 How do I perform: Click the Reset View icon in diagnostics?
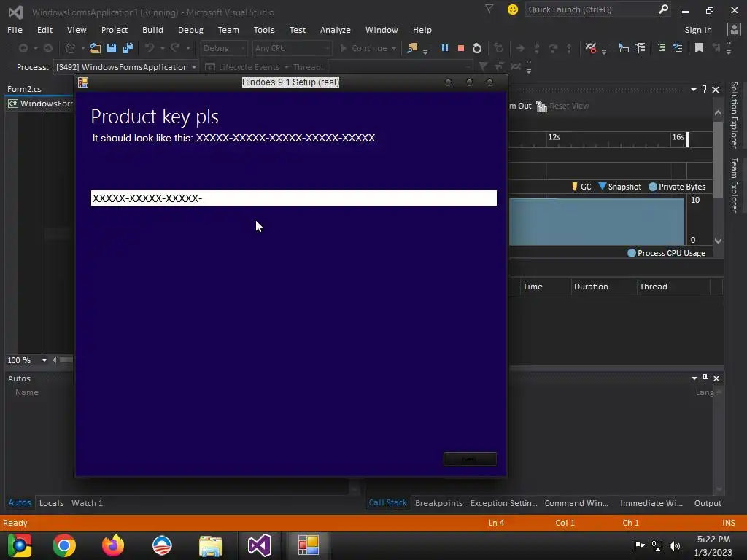(x=541, y=106)
